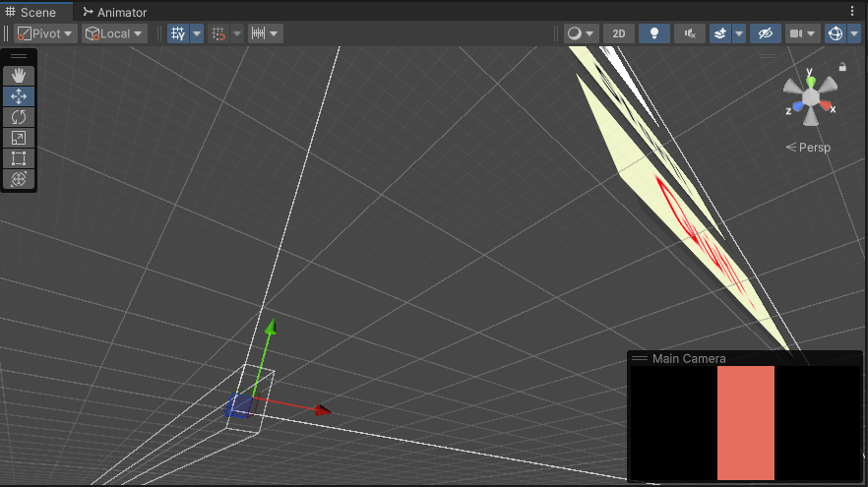Open effects options dropdown arrow
Image resolution: width=868 pixels, height=487 pixels.
(739, 33)
